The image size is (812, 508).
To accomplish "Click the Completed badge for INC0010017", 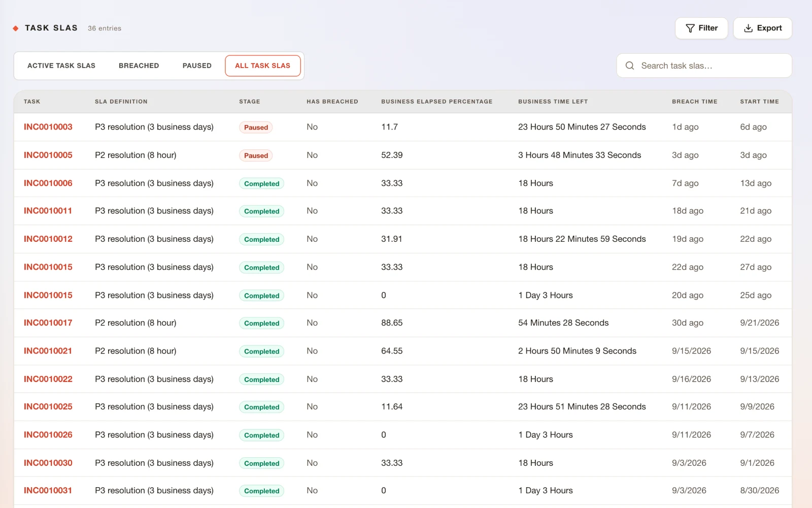I will (x=261, y=323).
